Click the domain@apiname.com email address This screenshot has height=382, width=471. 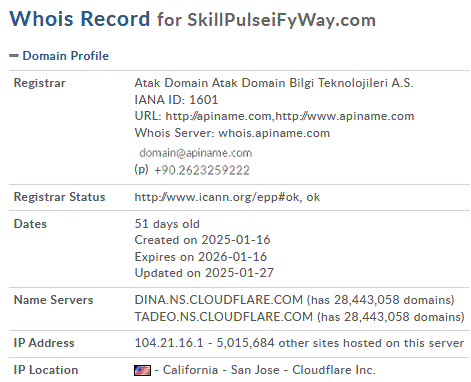click(196, 153)
